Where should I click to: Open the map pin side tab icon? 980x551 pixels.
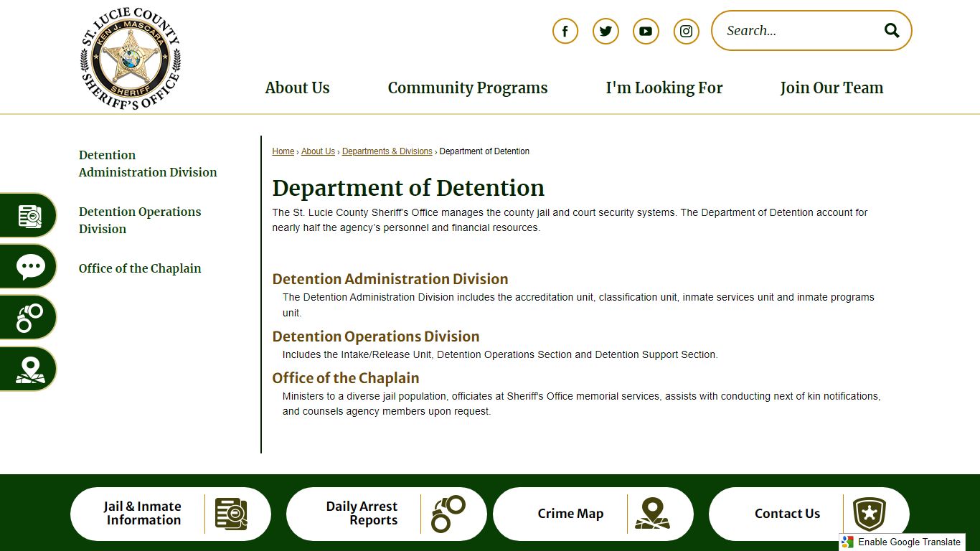(30, 369)
